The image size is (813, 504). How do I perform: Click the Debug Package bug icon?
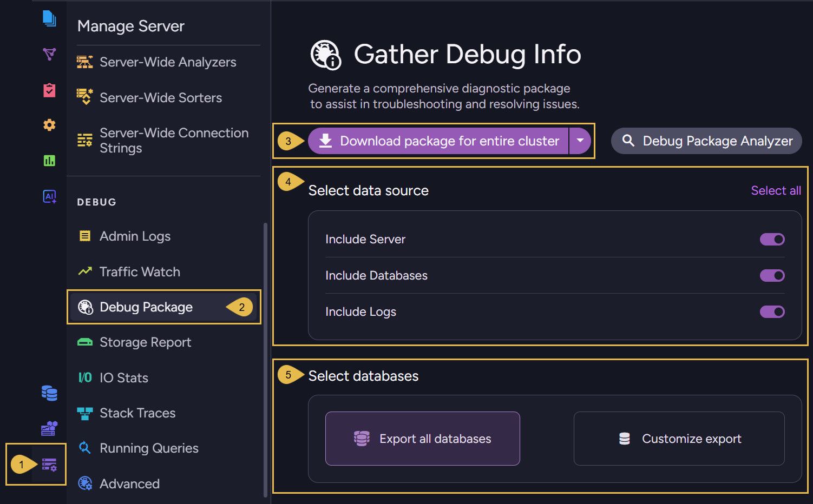click(85, 307)
